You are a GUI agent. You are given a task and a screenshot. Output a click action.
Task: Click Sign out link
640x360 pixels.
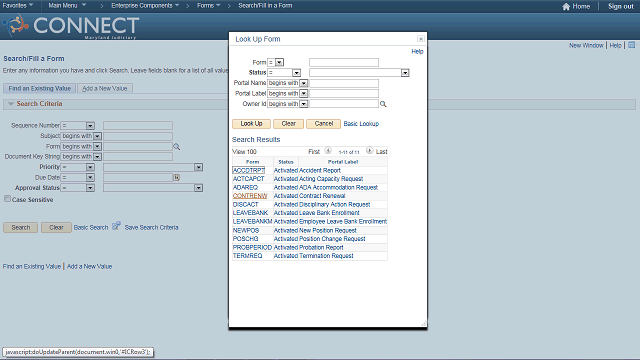(621, 6)
